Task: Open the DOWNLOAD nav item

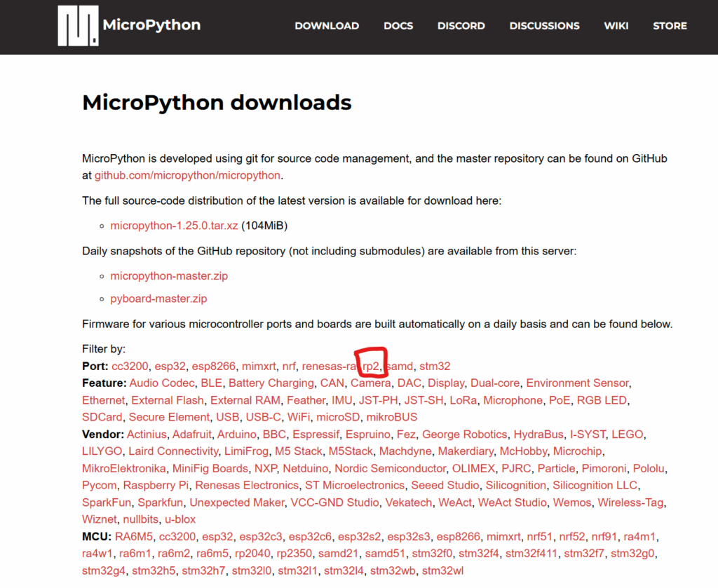Action: 327,26
